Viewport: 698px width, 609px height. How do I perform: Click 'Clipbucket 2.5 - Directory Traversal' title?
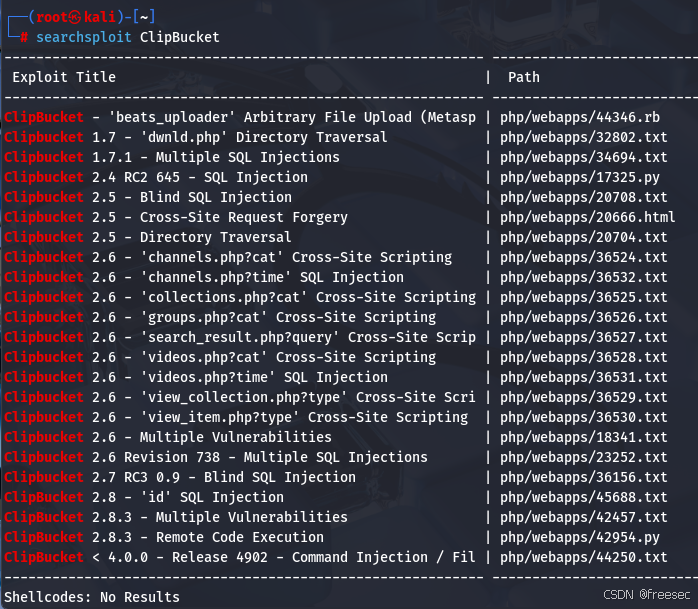pos(148,238)
